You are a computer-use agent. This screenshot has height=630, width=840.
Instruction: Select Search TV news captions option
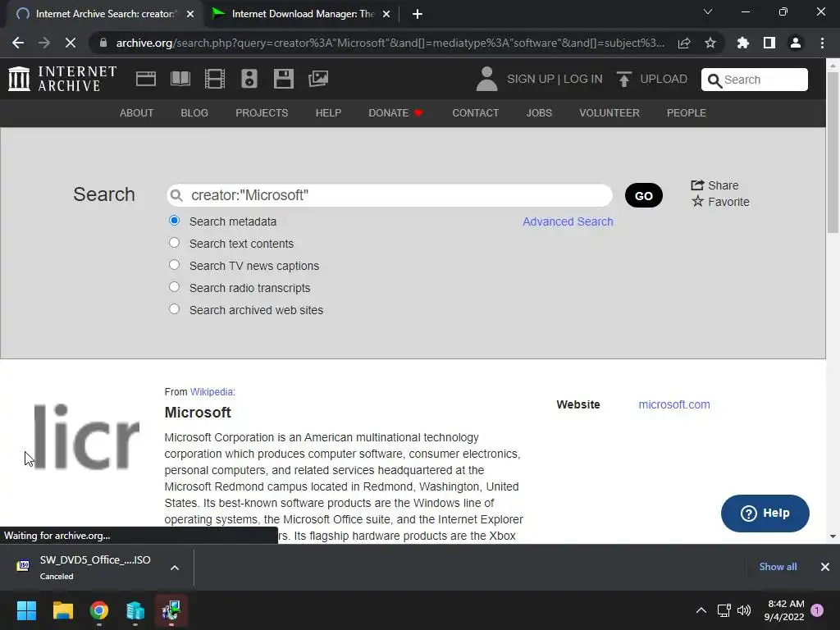pos(174,265)
